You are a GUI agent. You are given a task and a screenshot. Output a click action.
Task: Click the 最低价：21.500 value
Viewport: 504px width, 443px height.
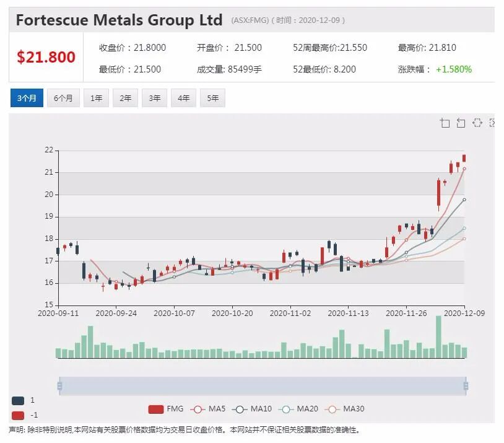coord(130,69)
